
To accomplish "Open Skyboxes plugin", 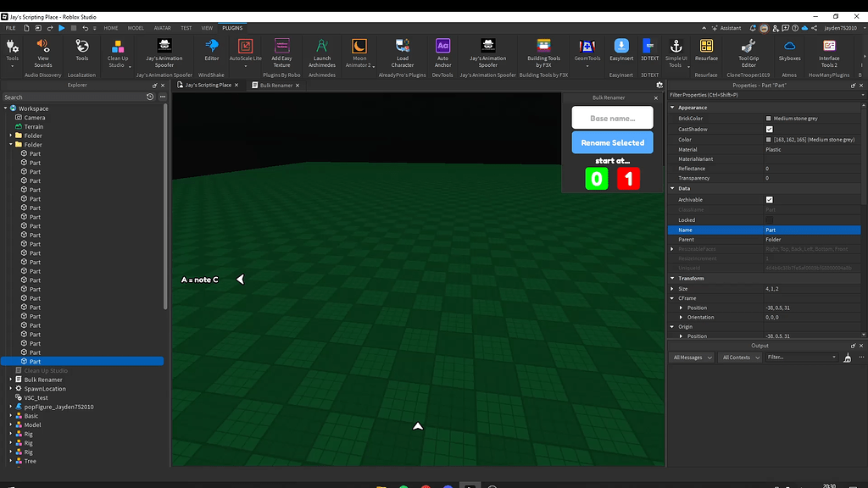I will tap(789, 50).
